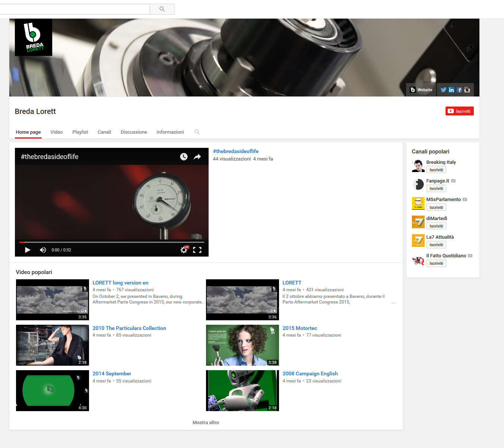Open the diMartedì channel name
The height and width of the screenshot is (448, 504).
point(437,219)
